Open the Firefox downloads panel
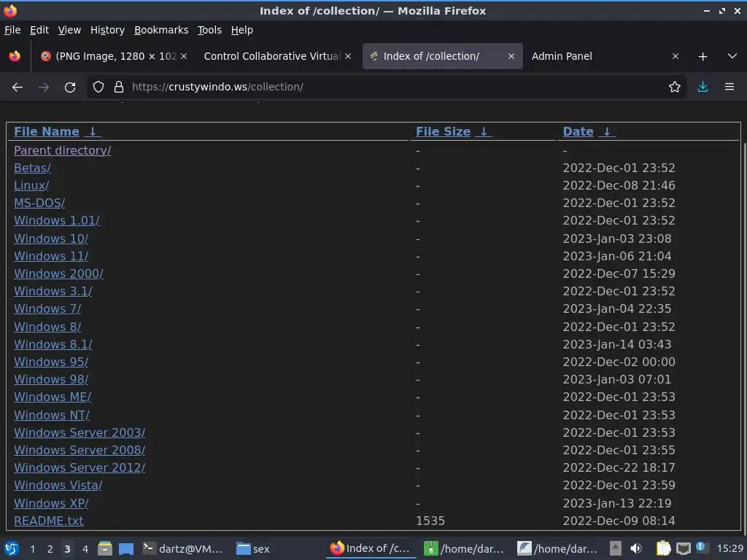The height and width of the screenshot is (560, 747). tap(703, 87)
